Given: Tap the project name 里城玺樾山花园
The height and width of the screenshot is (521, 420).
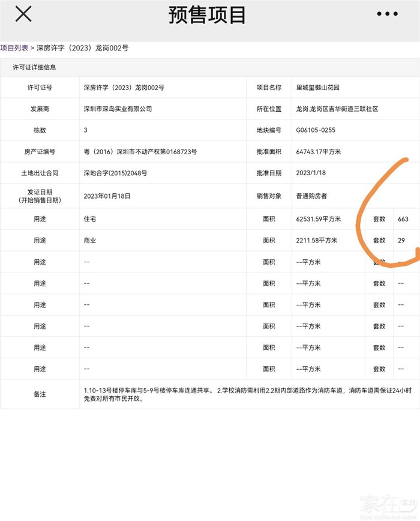Looking at the screenshot, I should (317, 88).
